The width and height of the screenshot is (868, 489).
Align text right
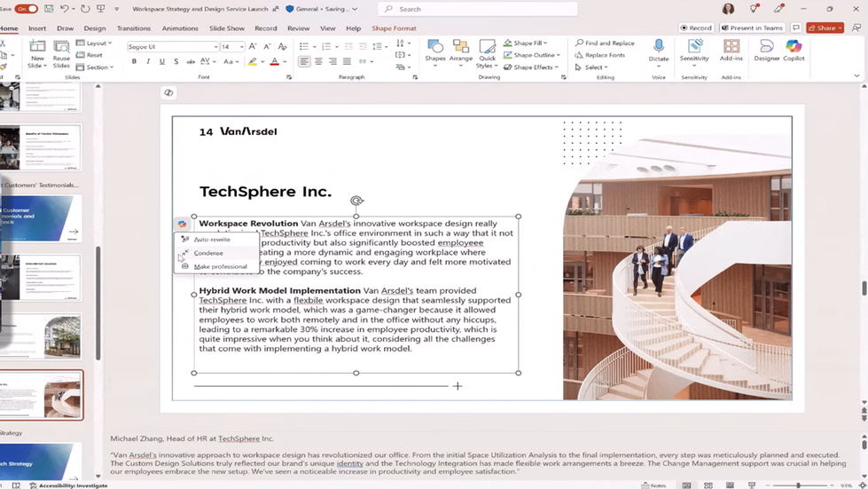(x=332, y=61)
